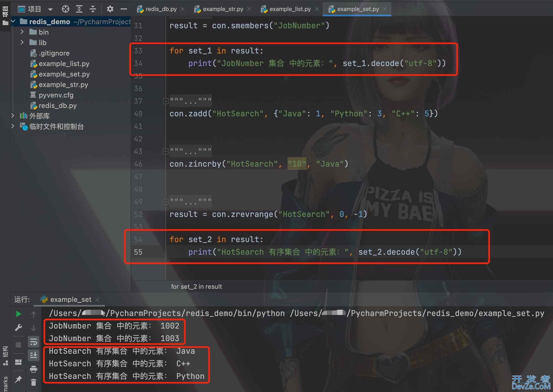Select redis_db.py in project tree
Image resolution: width=553 pixels, height=392 pixels.
(54, 106)
